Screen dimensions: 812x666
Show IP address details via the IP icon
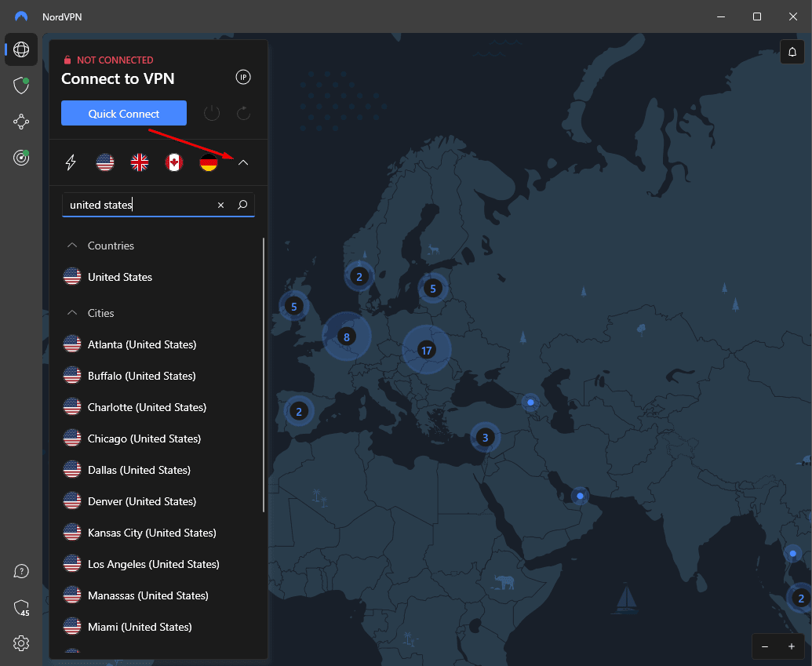coord(243,77)
